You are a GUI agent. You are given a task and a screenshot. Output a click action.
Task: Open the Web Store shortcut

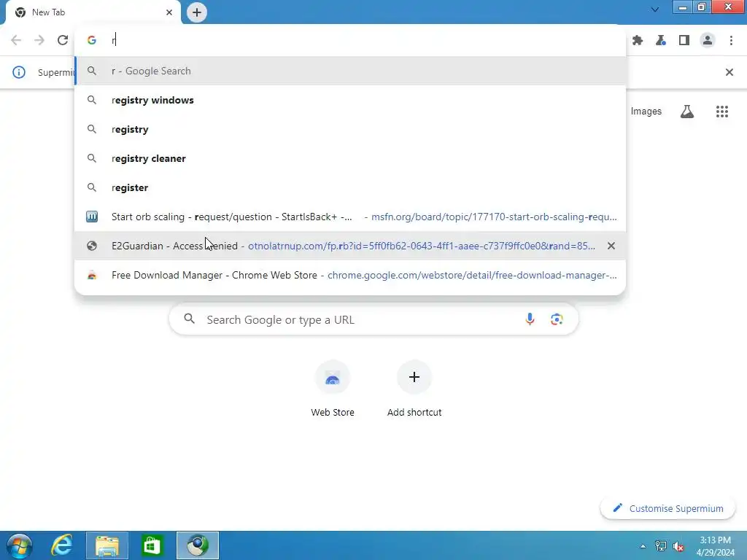333,389
